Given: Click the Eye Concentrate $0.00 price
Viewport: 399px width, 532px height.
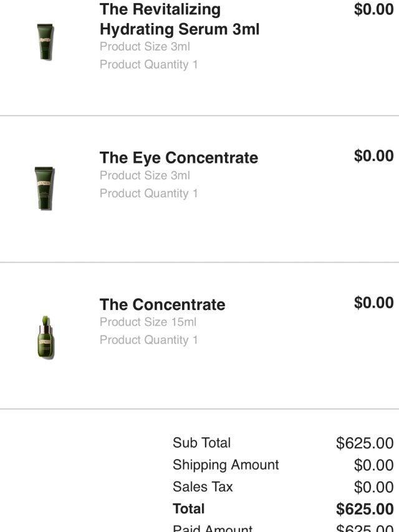Looking at the screenshot, I should (x=373, y=156).
